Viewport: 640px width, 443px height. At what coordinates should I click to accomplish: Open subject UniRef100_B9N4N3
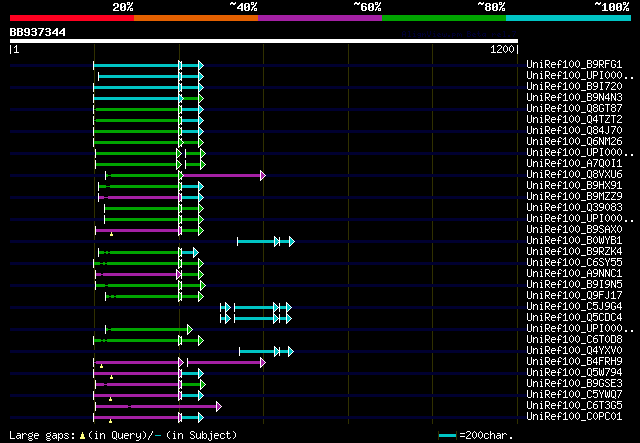(574, 97)
